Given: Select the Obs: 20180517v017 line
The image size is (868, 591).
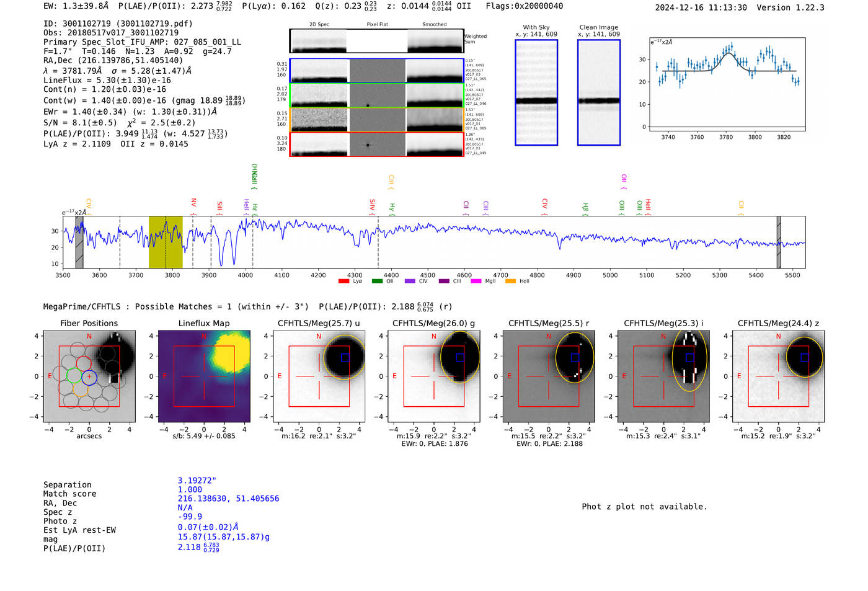Looking at the screenshot, I should (x=111, y=32).
